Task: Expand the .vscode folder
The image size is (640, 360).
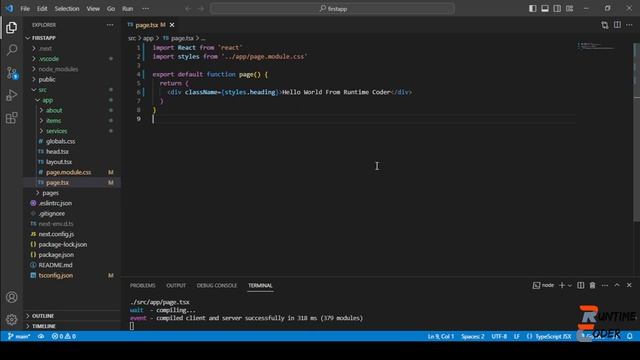Action: pyautogui.click(x=72, y=59)
